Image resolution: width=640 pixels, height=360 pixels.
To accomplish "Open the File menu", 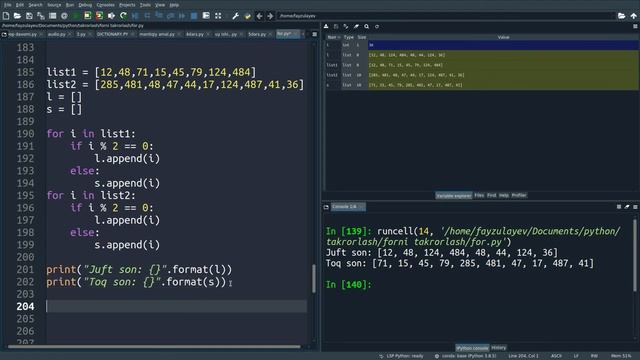I will (7, 5).
